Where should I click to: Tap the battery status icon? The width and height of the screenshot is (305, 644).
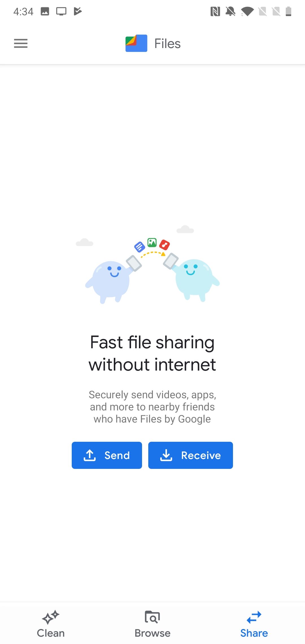pyautogui.click(x=288, y=12)
